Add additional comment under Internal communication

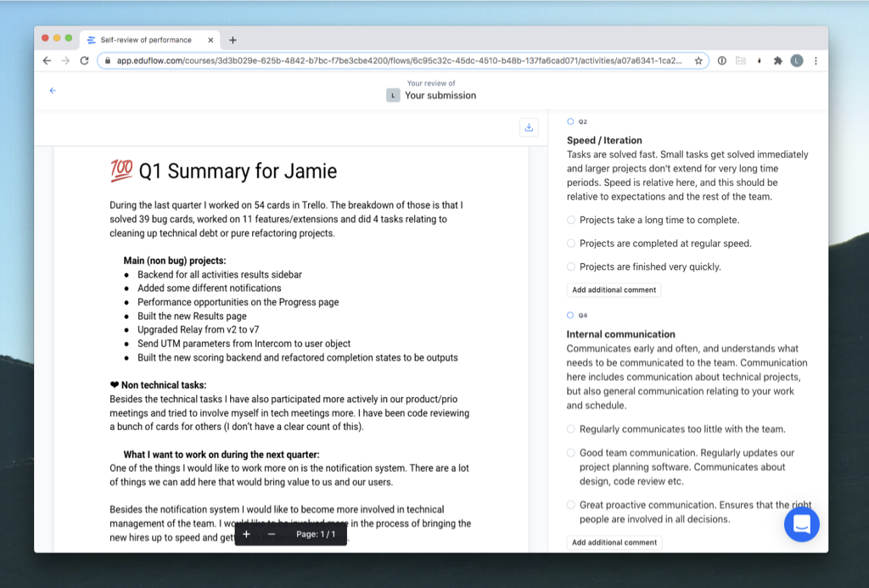pyautogui.click(x=614, y=542)
